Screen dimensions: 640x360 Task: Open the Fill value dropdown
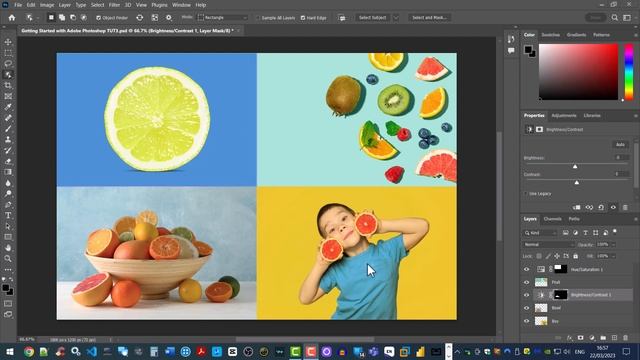613,256
